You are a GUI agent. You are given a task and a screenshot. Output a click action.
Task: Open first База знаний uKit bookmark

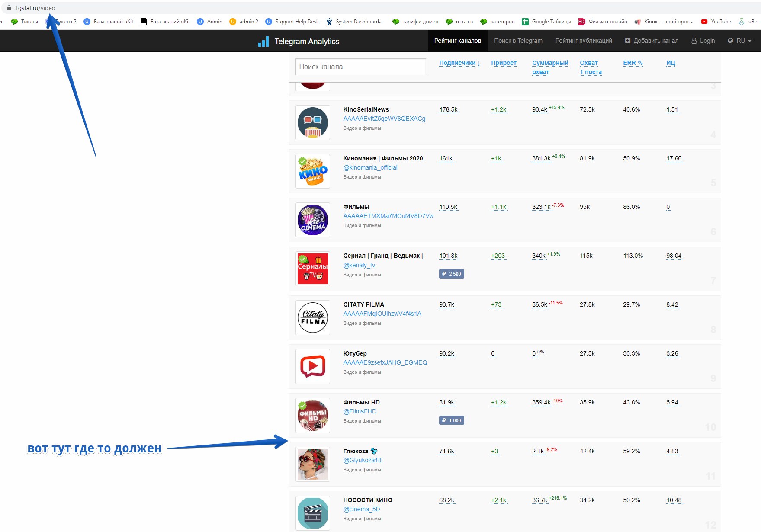coord(109,22)
